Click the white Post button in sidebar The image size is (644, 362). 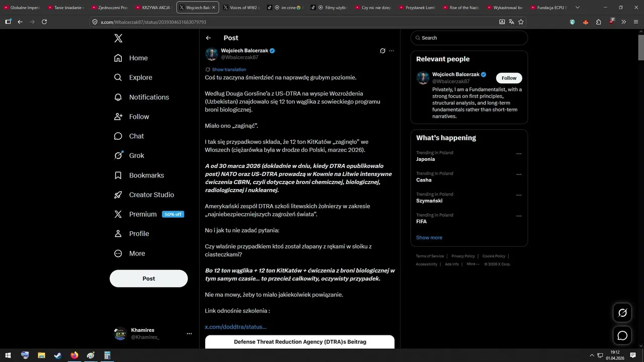(148, 279)
